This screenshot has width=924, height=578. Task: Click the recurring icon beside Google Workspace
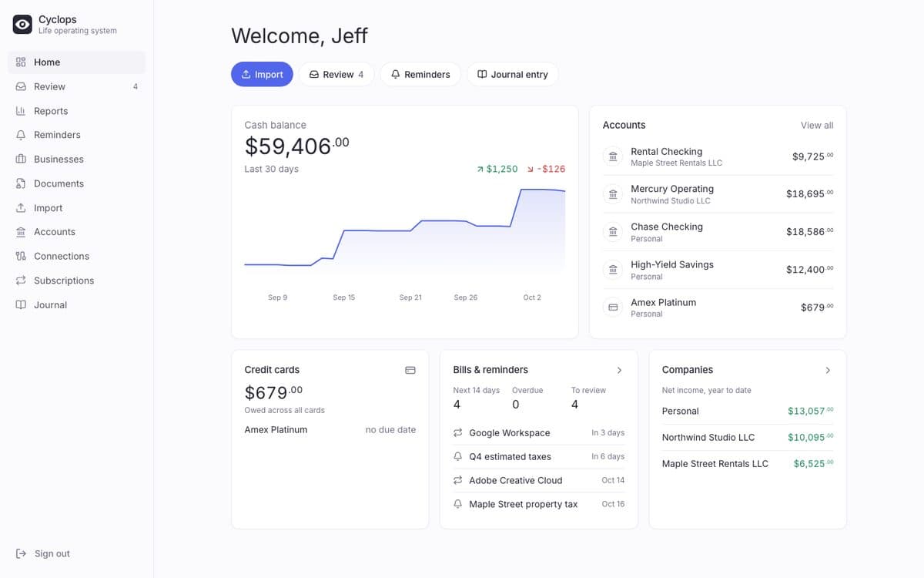point(458,433)
